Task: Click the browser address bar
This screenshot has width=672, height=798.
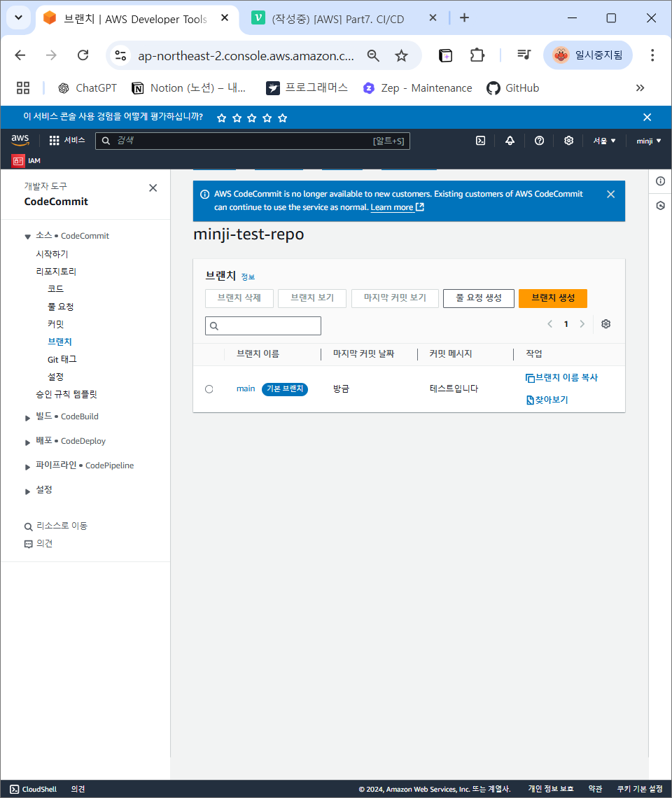Action: 246,55
